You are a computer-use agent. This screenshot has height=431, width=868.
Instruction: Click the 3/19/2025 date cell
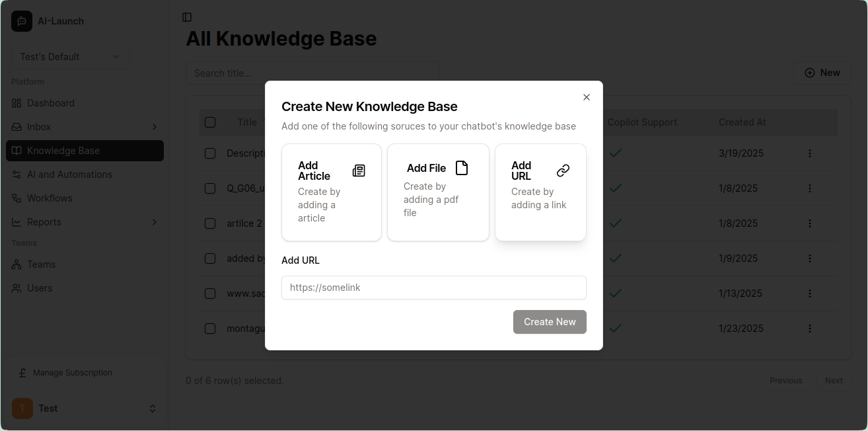(741, 153)
